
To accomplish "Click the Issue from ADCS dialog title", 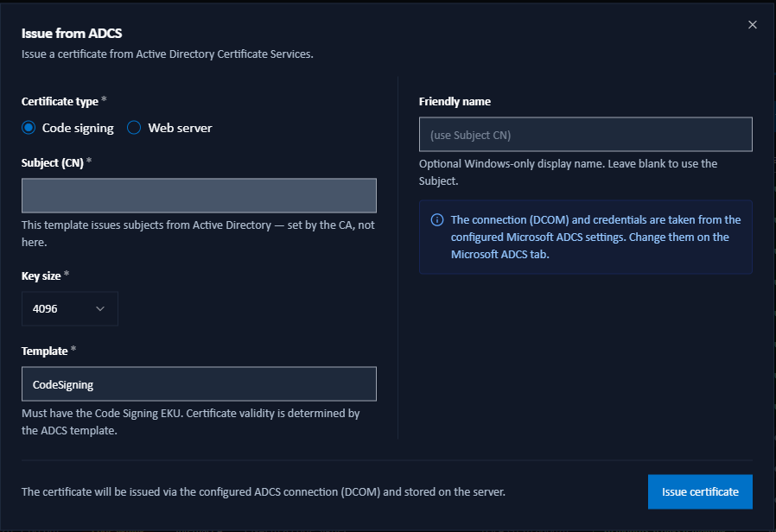I will [x=72, y=33].
